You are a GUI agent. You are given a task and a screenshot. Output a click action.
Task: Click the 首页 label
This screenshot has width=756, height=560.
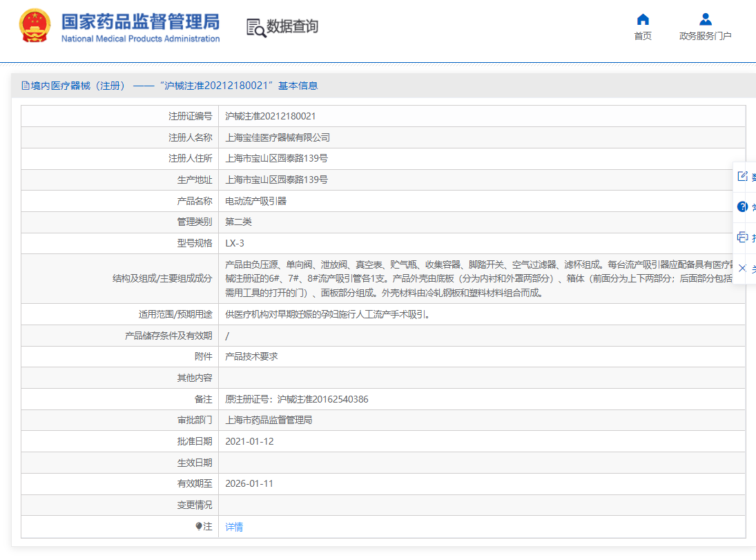pyautogui.click(x=643, y=36)
